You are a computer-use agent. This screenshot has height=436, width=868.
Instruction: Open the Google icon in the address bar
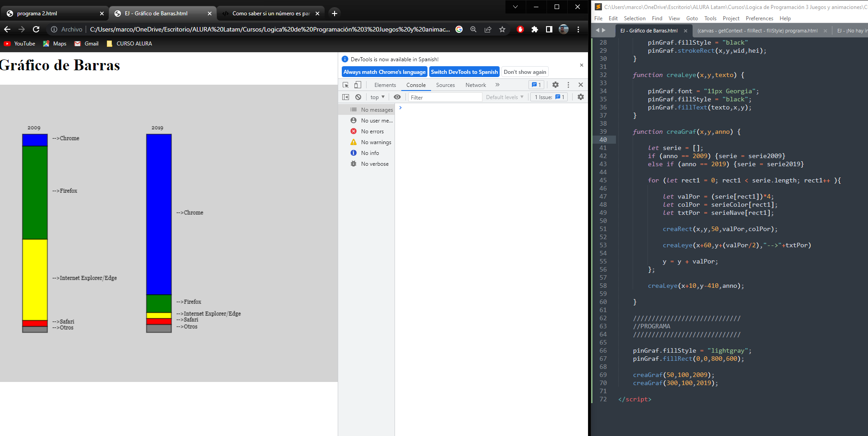(459, 29)
